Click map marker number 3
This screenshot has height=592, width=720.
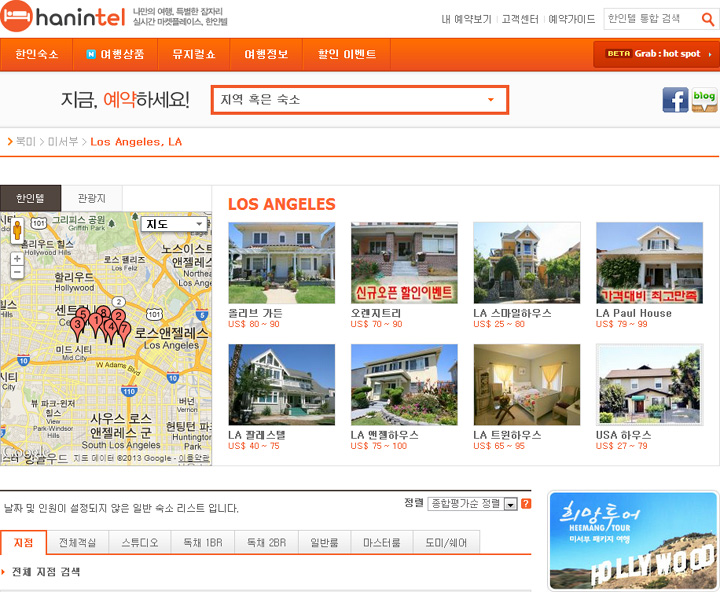pyautogui.click(x=78, y=328)
